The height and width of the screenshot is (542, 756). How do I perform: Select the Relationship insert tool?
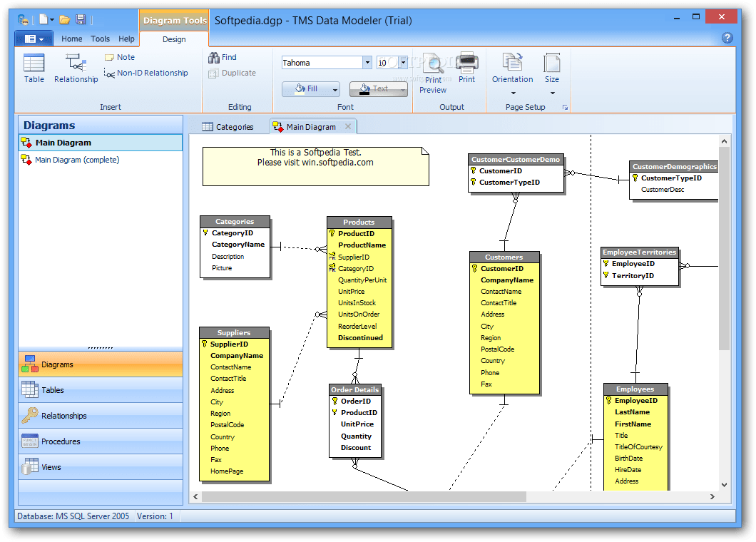[76, 68]
